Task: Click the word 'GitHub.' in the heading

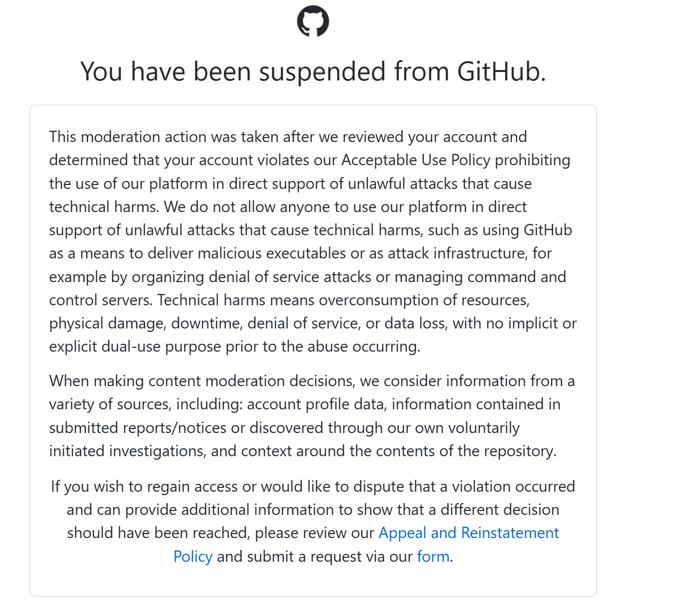Action: point(501,72)
